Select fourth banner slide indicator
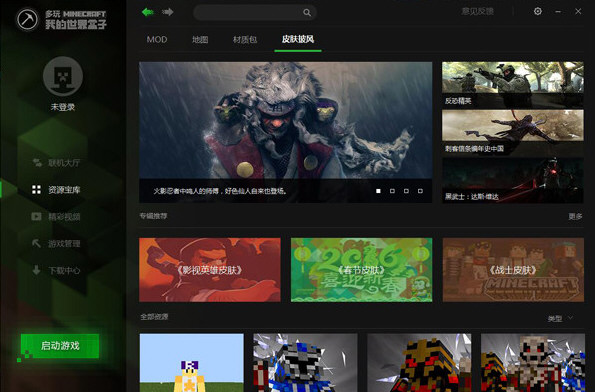The width and height of the screenshot is (595, 392). (420, 191)
